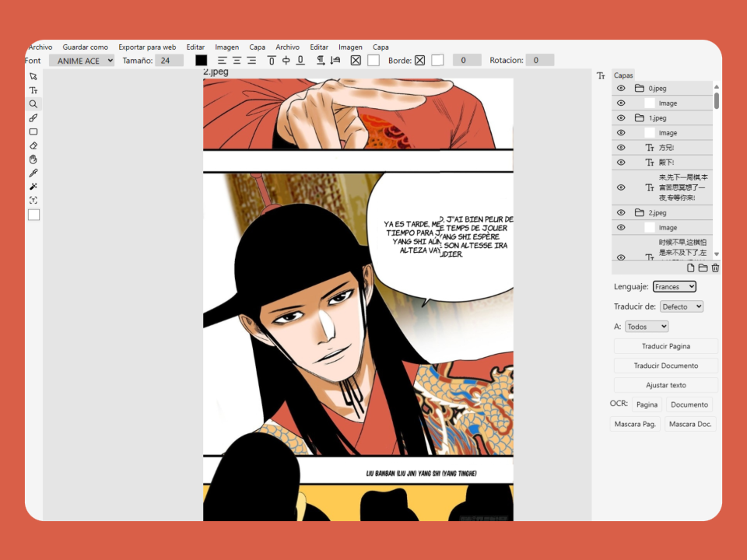Screen dimensions: 747x560
Task: Select the Text tool in the left toolbar
Action: [33, 89]
